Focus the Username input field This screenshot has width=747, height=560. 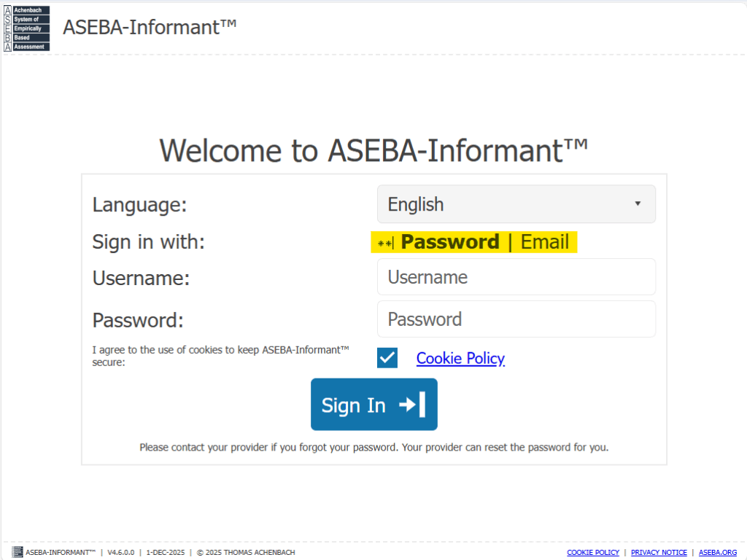click(516, 277)
